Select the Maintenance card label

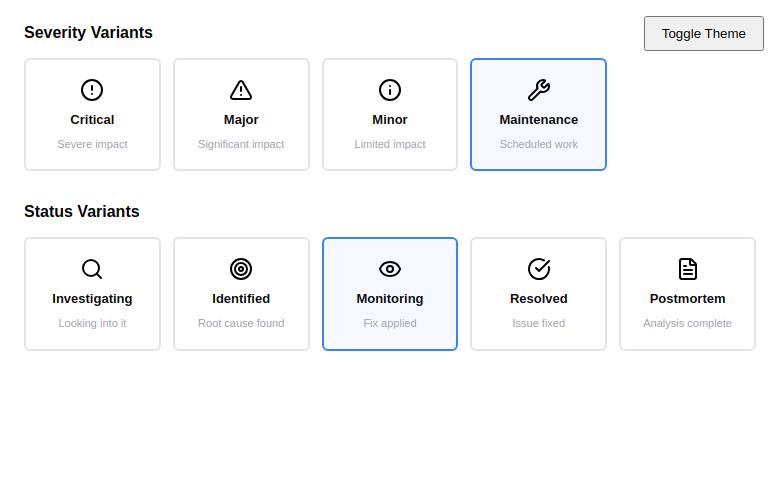point(538,120)
